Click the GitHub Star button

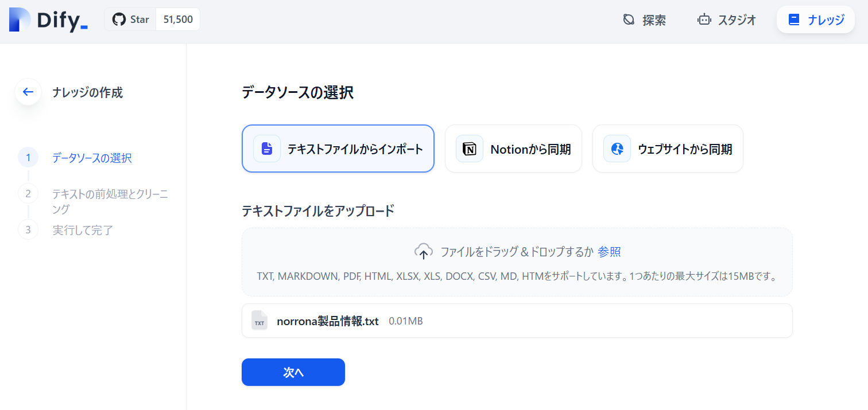[130, 19]
